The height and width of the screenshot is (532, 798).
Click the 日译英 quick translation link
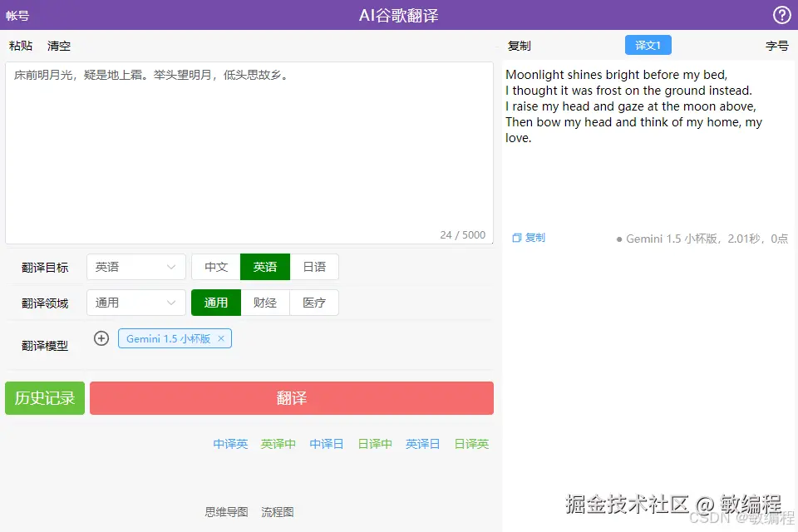coord(471,444)
